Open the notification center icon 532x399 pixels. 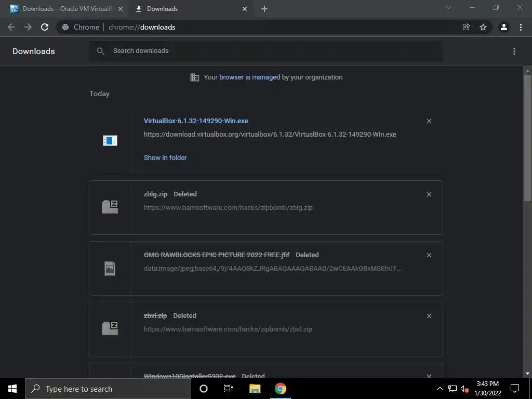tap(515, 389)
